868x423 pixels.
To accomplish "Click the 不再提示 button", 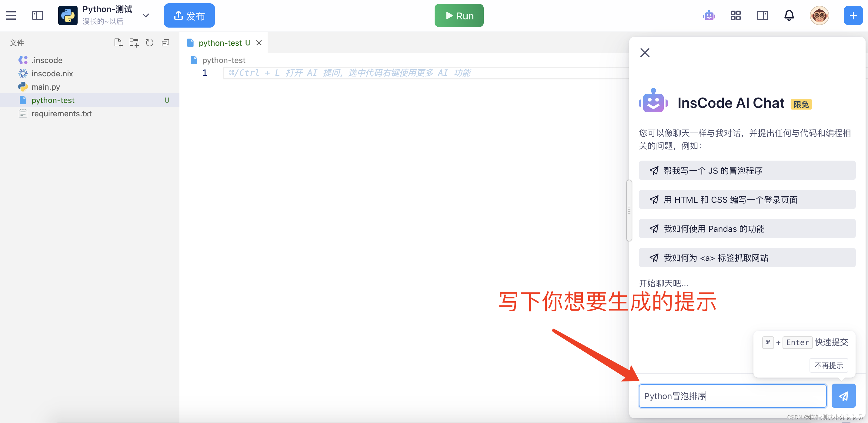I will pyautogui.click(x=828, y=365).
